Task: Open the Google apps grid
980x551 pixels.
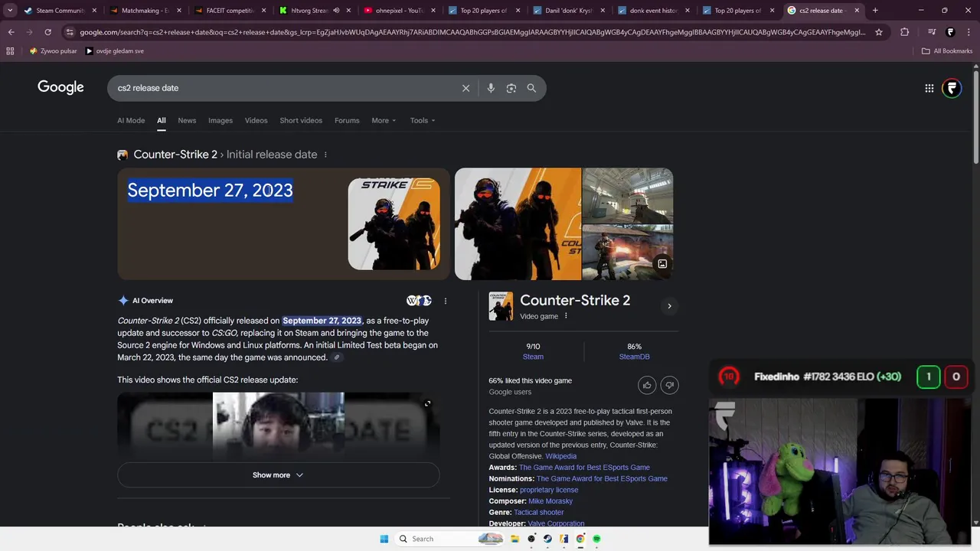Action: [929, 88]
